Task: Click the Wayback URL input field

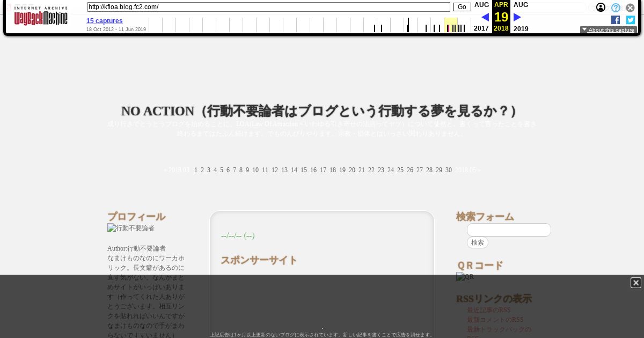Action: (268, 7)
